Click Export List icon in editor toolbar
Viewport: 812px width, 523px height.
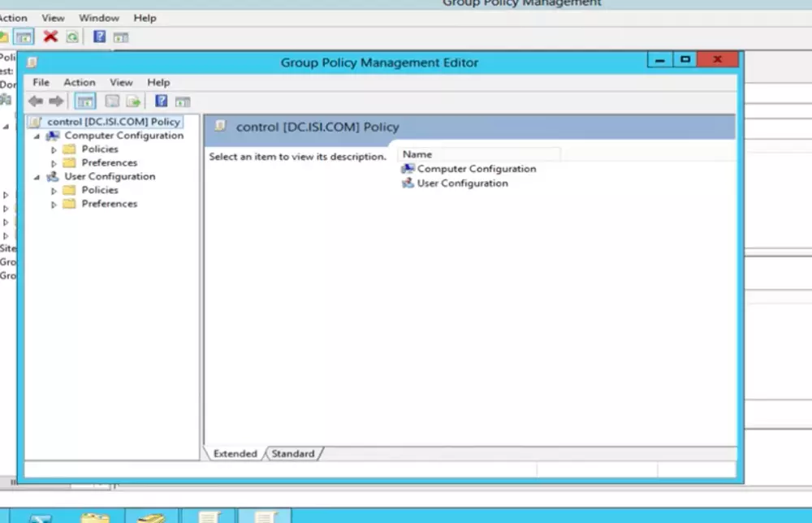(x=133, y=102)
